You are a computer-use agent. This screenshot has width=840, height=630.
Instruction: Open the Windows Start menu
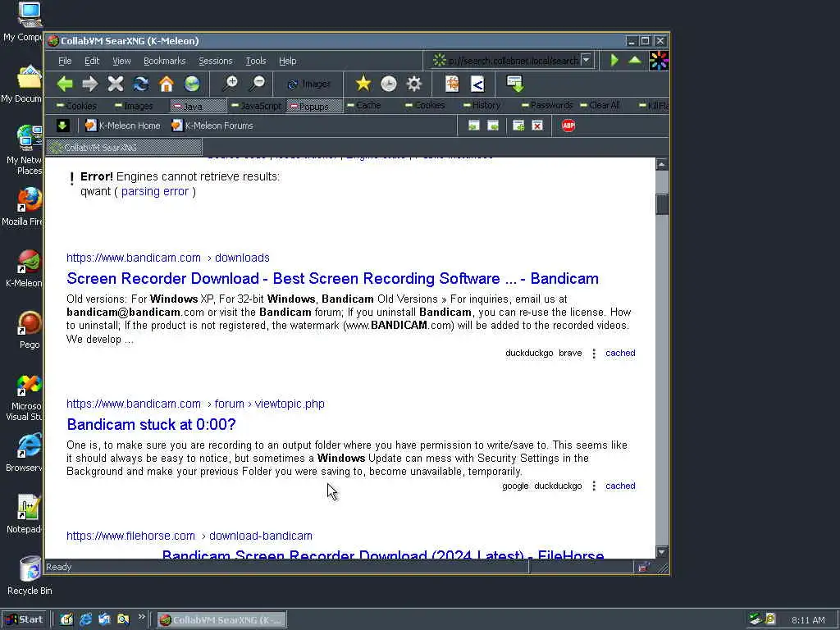click(x=25, y=620)
